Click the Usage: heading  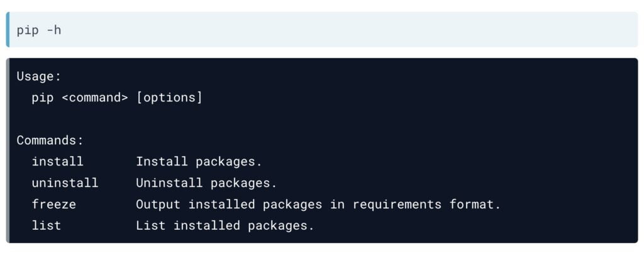pos(38,77)
